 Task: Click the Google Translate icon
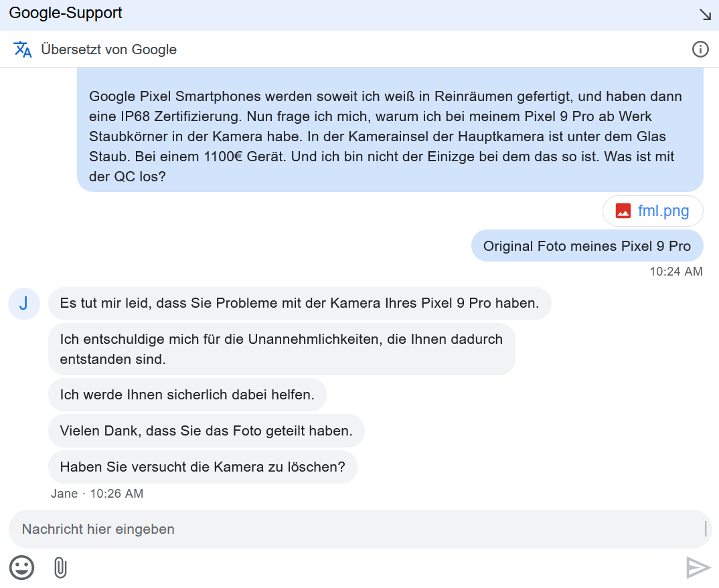tap(23, 49)
